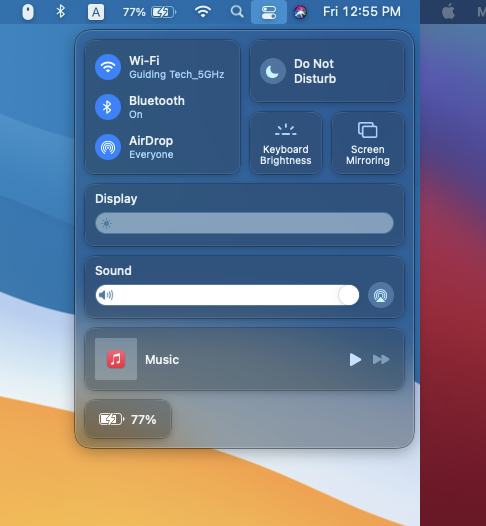Enable Do Not Disturb moon icon
Viewport: 486px width, 526px height.
coord(273,71)
